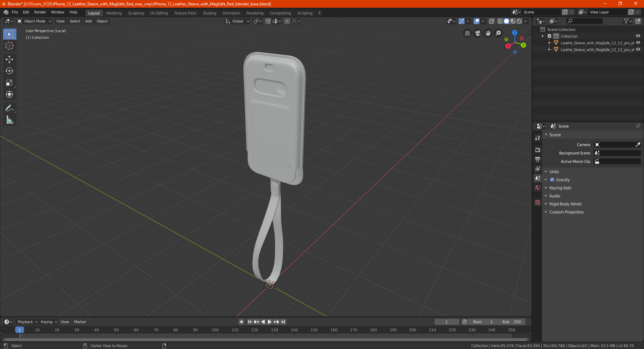This screenshot has width=644, height=349.
Task: Add a new workspace tab
Action: coord(319,13)
